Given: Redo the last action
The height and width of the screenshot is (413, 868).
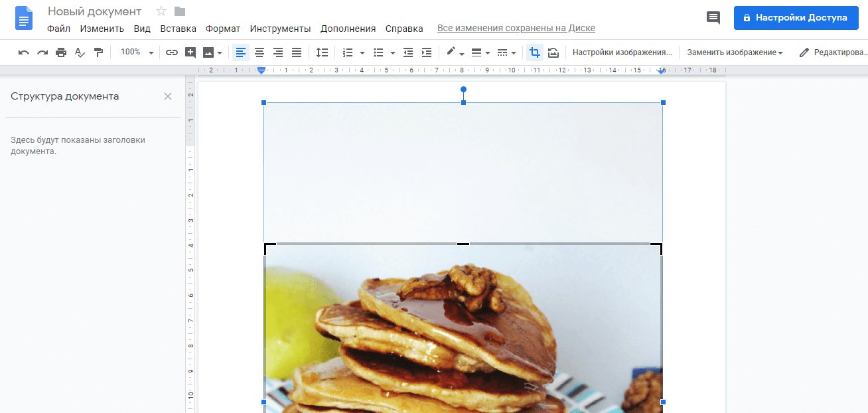Looking at the screenshot, I should pyautogui.click(x=42, y=52).
